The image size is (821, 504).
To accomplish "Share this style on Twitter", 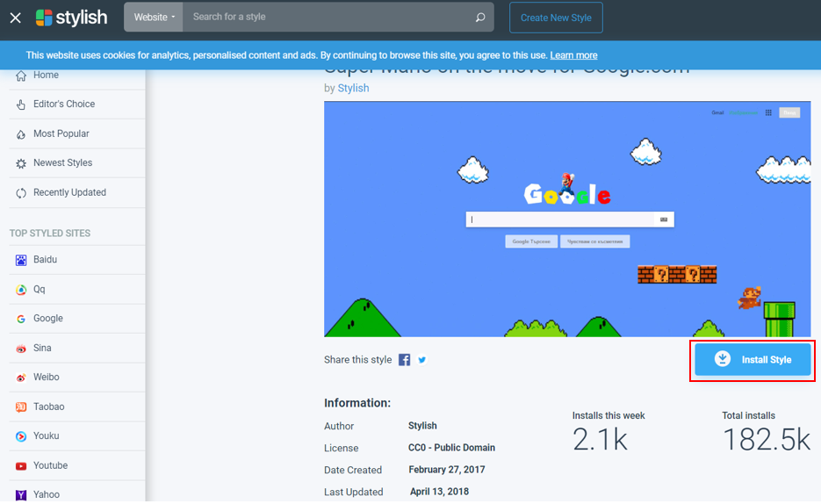I will click(422, 360).
